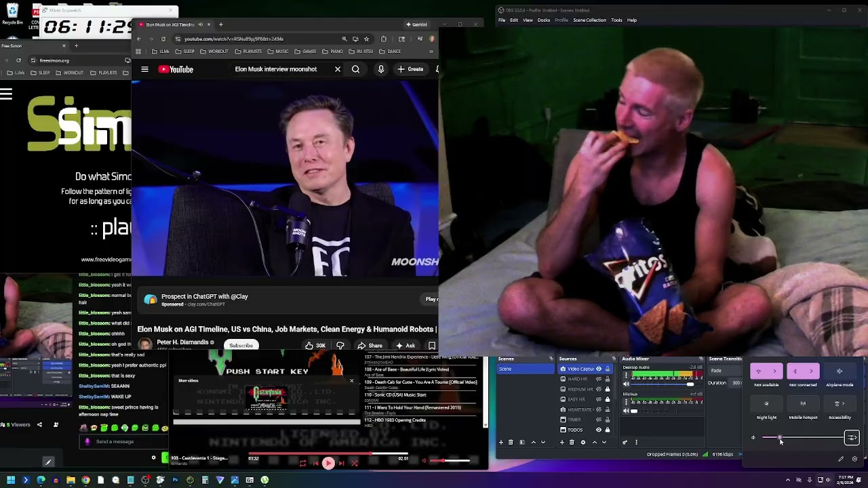Mute the Elon Musk tab audio icon
Viewport: 868px width, 488px height.
click(200, 24)
